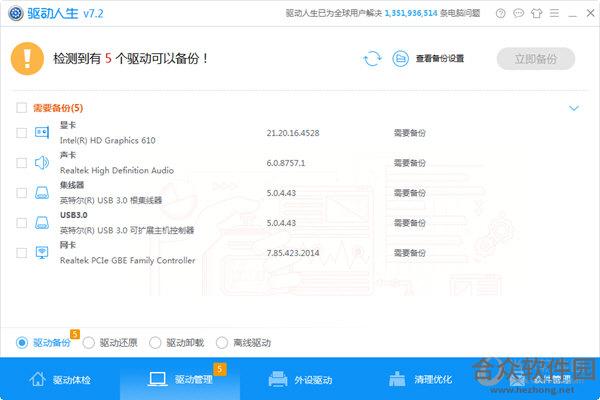Click version 7.85.423.2014

point(293,253)
